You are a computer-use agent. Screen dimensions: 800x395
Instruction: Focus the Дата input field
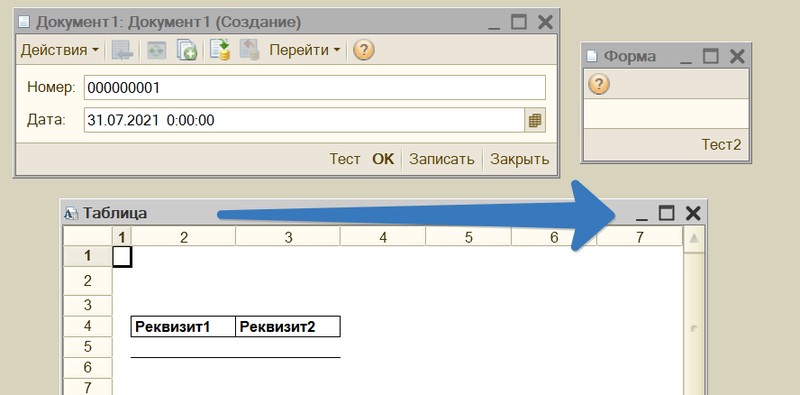coord(304,120)
